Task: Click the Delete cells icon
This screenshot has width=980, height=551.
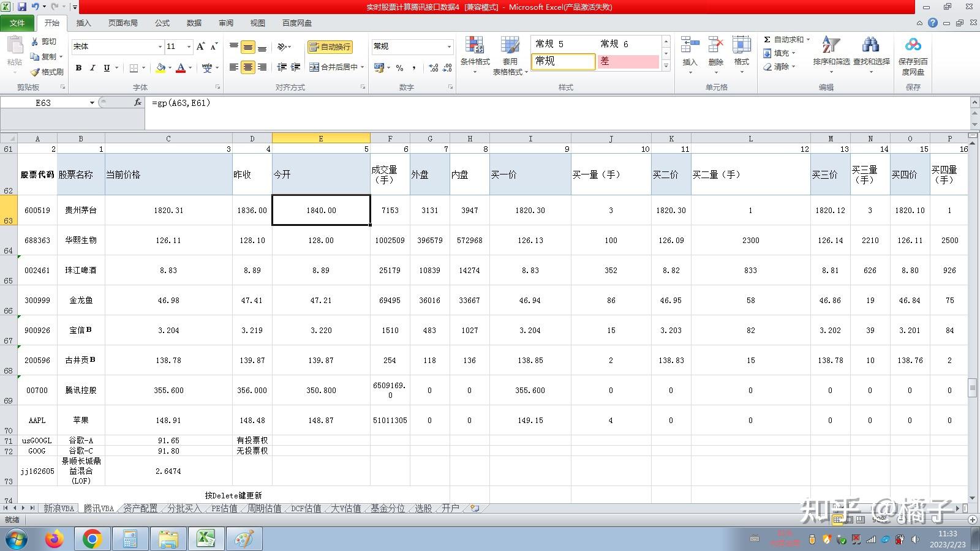Action: (715, 46)
